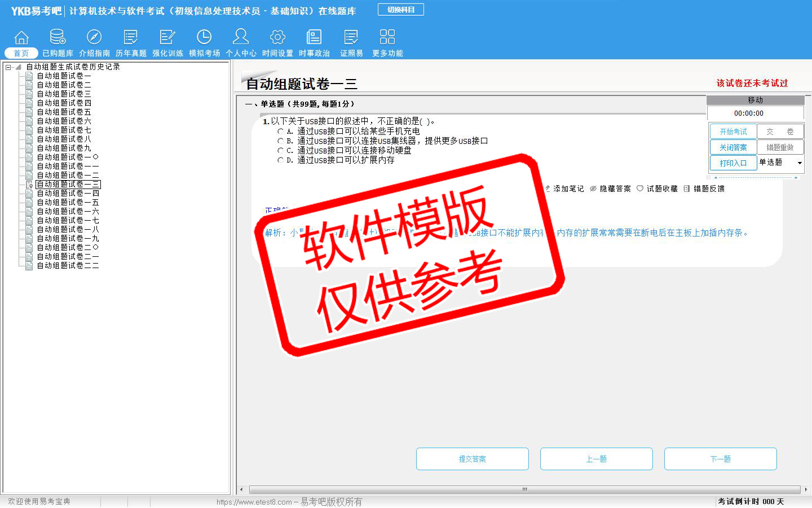This screenshot has height=508, width=812.
Task: Click the 提交答案 submit answer button
Action: click(x=473, y=459)
